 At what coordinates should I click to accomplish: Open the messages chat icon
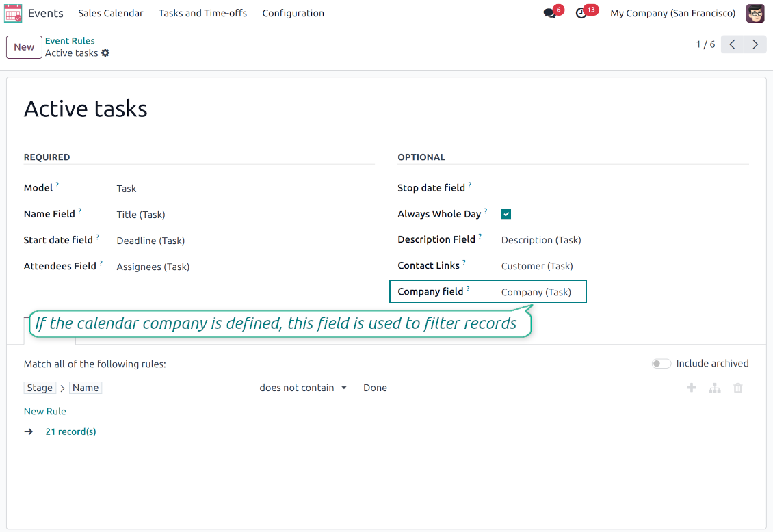pyautogui.click(x=549, y=13)
